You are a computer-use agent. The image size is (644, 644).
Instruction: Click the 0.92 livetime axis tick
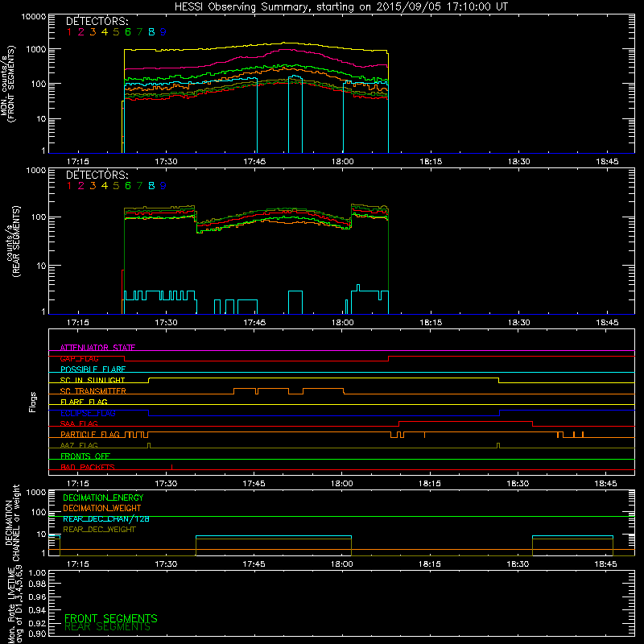(37, 623)
